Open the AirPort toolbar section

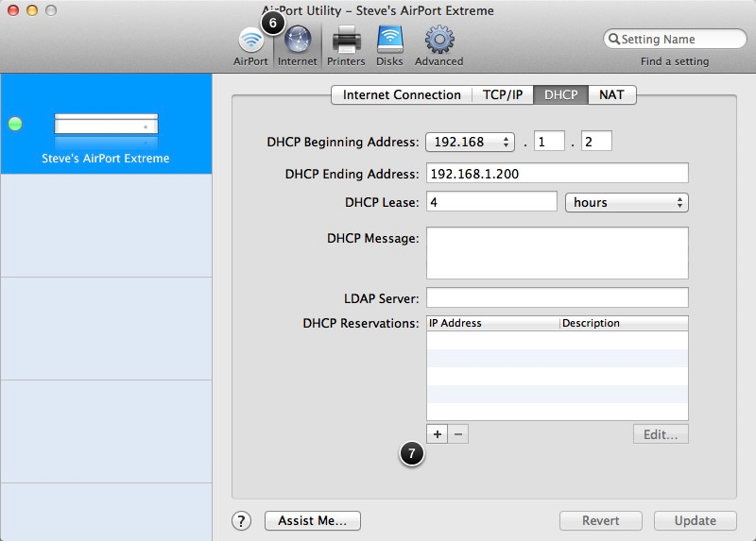coord(250,46)
